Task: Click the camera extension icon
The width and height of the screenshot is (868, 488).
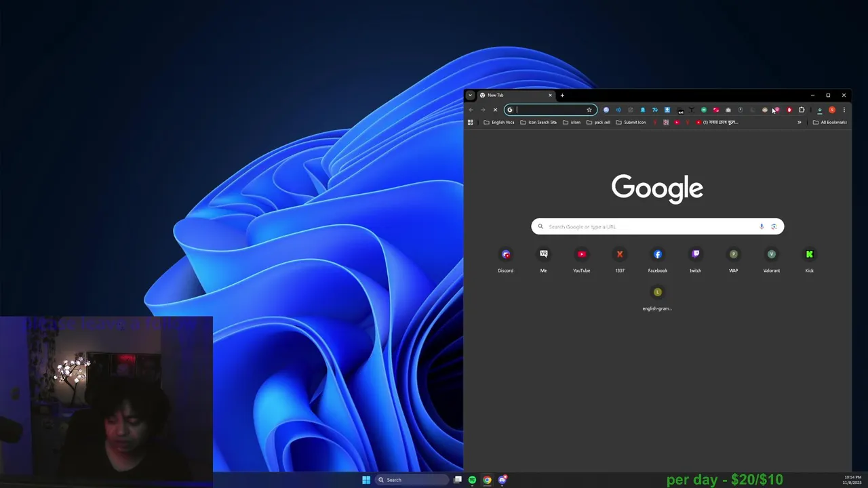Action: click(728, 110)
